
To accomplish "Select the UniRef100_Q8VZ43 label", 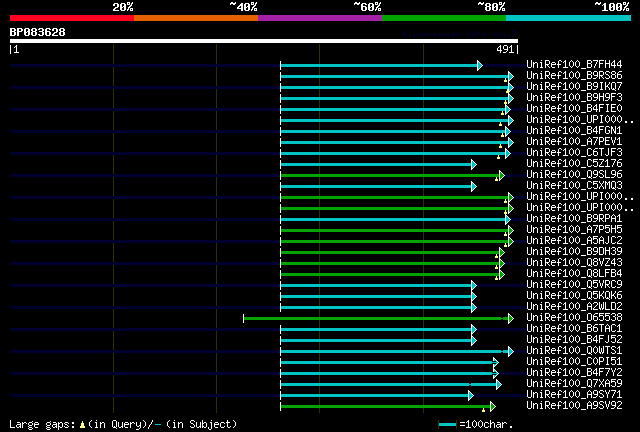I will coord(574,263).
